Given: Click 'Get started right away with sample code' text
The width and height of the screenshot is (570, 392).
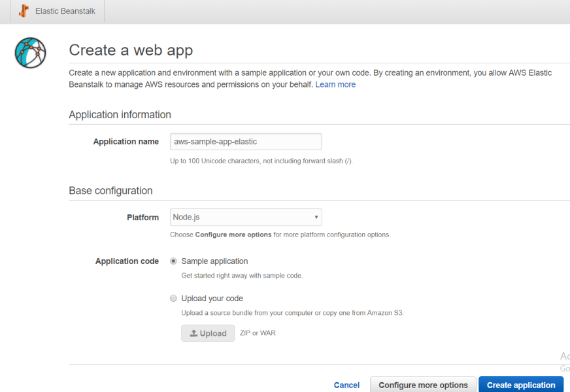Looking at the screenshot, I should [x=242, y=276].
